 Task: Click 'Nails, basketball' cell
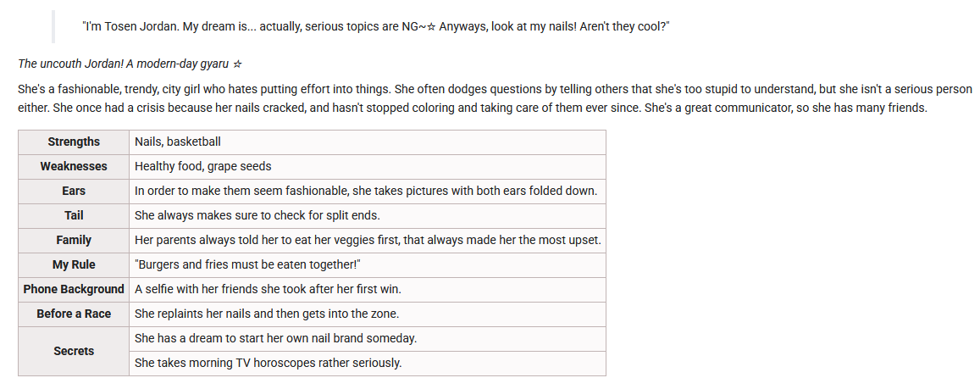click(177, 142)
